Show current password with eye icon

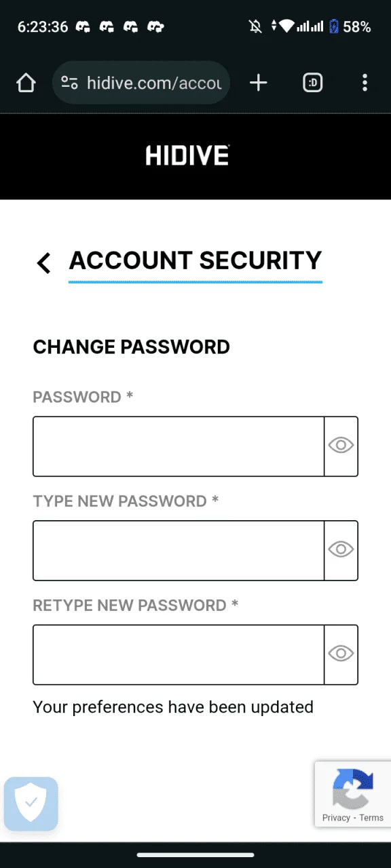tap(341, 446)
